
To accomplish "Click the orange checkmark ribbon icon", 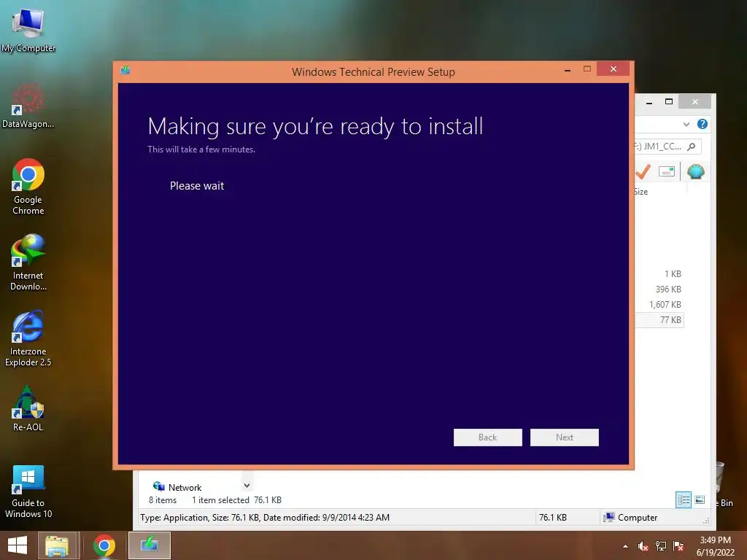I will pos(643,171).
